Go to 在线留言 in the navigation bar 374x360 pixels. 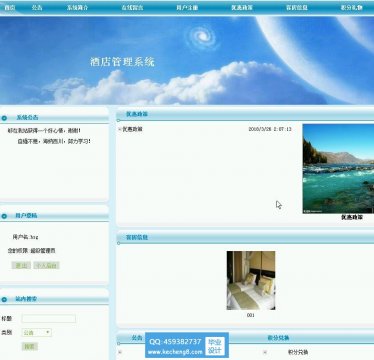tap(132, 7)
